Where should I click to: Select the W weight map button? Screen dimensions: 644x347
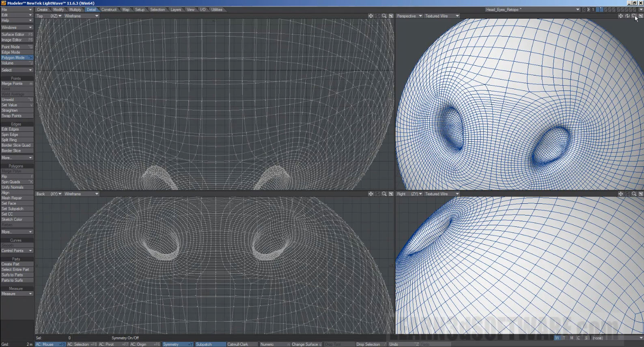557,338
